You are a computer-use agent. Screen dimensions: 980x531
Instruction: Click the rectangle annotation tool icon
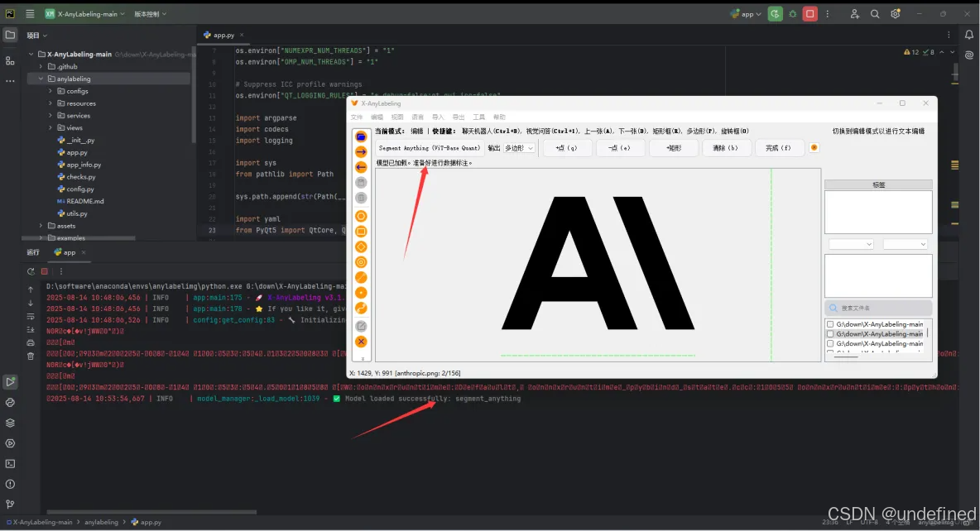[362, 231]
